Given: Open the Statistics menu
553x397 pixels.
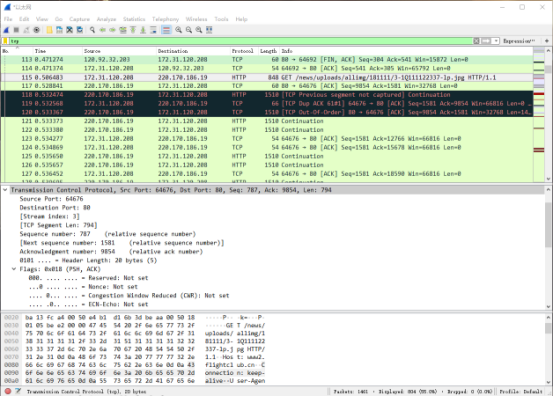Looking at the screenshot, I should (x=134, y=19).
